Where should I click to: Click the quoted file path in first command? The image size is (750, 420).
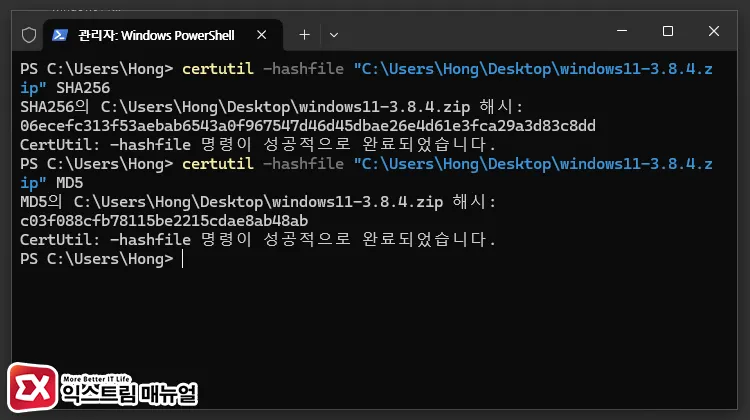[x=533, y=69]
